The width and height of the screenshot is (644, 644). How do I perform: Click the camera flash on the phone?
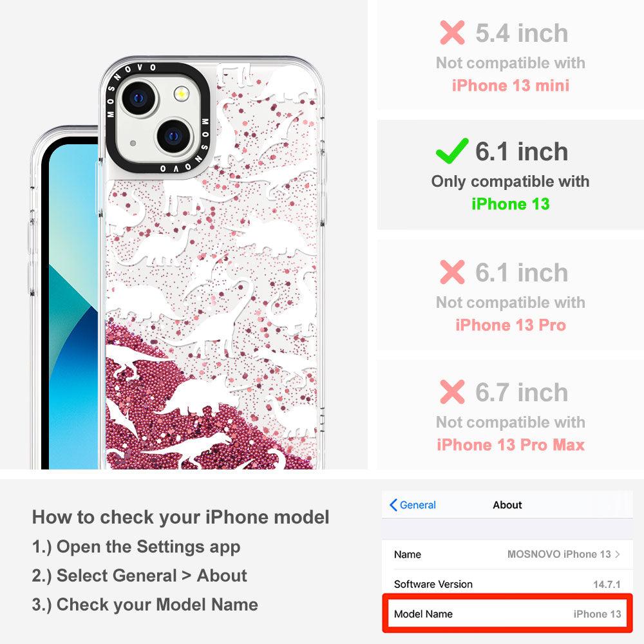(x=181, y=94)
